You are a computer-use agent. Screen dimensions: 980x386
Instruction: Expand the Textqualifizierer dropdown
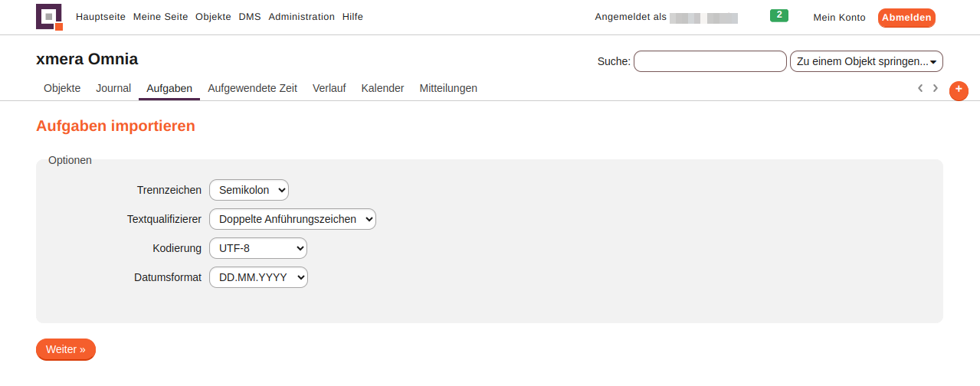[x=293, y=219]
